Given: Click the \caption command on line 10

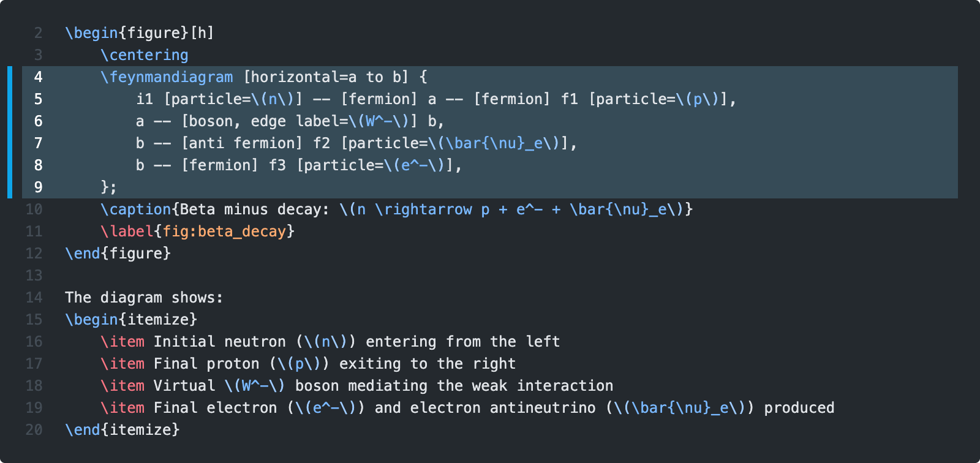Looking at the screenshot, I should pos(136,209).
